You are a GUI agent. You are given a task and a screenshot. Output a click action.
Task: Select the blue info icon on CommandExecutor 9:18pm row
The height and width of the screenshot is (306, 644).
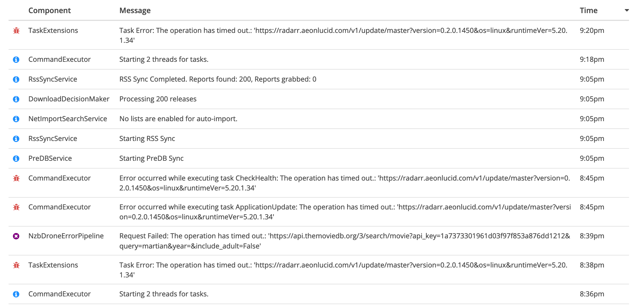coord(17,59)
